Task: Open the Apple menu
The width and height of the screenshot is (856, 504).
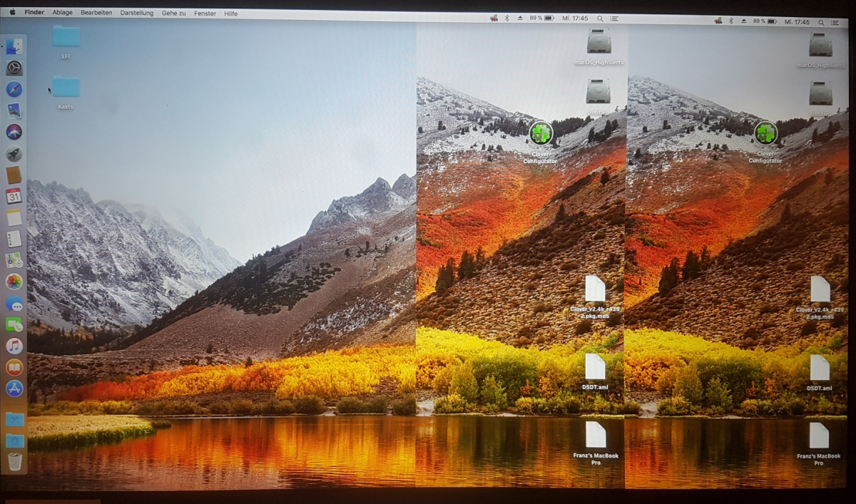Action: tap(12, 13)
